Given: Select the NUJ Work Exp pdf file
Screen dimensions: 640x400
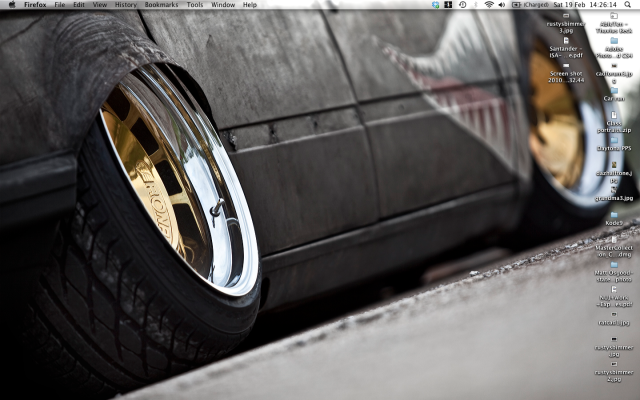Looking at the screenshot, I should 614,297.
